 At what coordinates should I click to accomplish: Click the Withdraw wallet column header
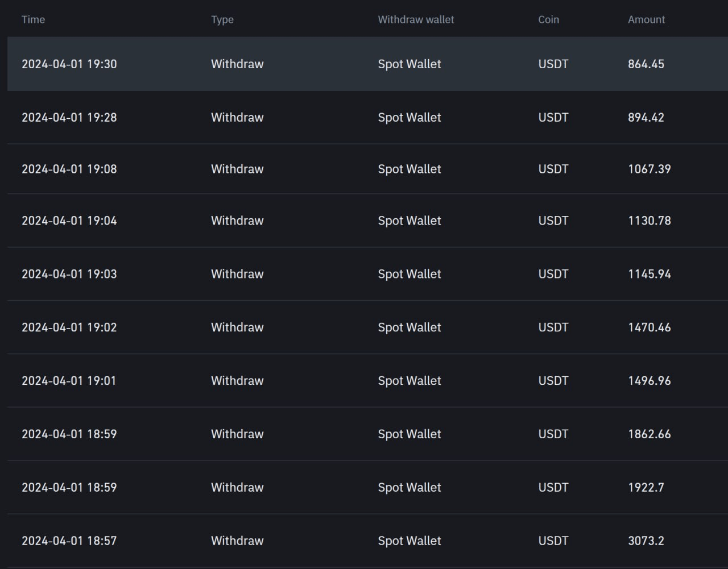[x=416, y=19]
